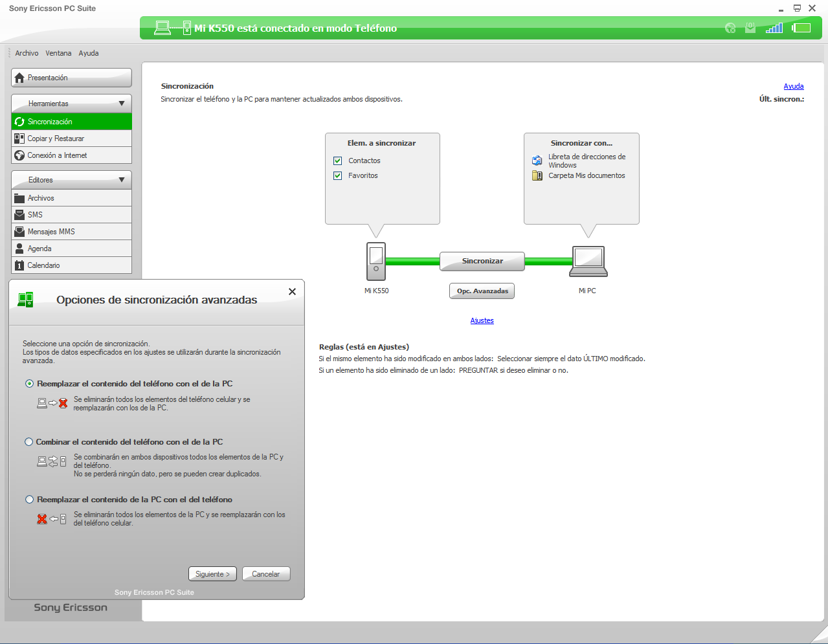Click the message inbox status icon
Screen dimensions: 828x644
[750, 28]
